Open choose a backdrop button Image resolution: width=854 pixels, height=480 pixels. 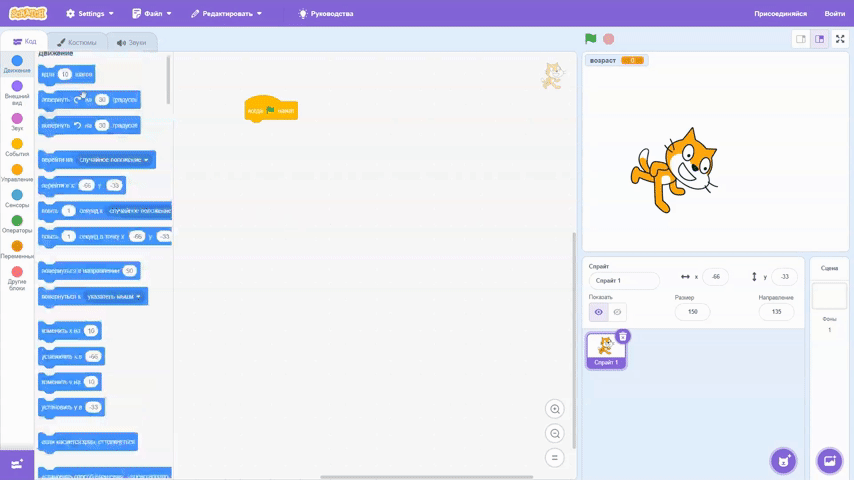click(x=829, y=461)
